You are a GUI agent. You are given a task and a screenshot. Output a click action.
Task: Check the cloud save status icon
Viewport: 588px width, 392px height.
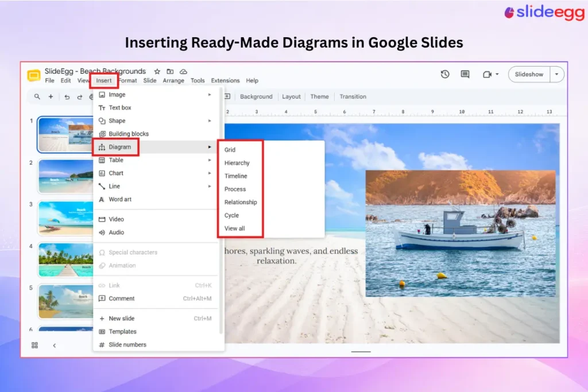coord(183,71)
